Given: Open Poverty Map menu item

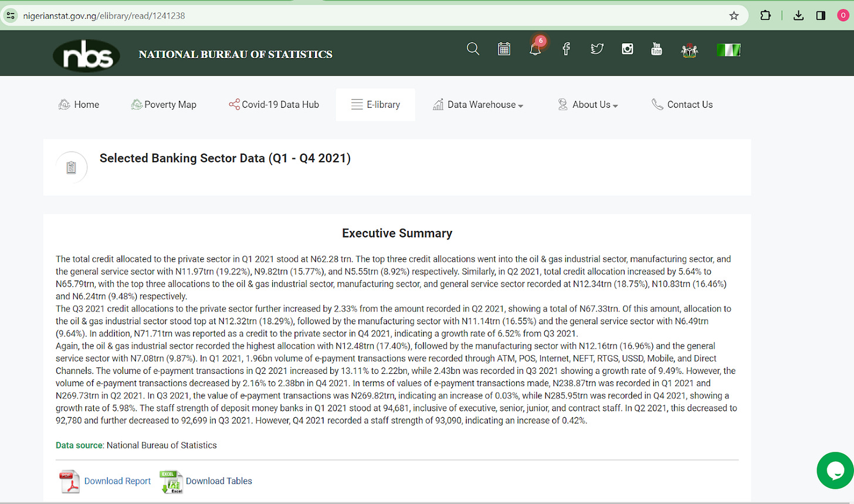Looking at the screenshot, I should click(x=164, y=104).
